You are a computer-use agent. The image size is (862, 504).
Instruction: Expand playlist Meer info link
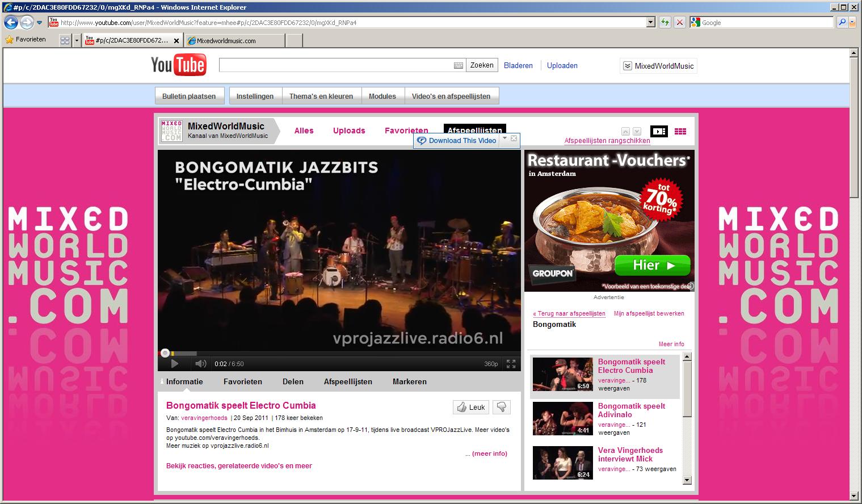point(671,344)
